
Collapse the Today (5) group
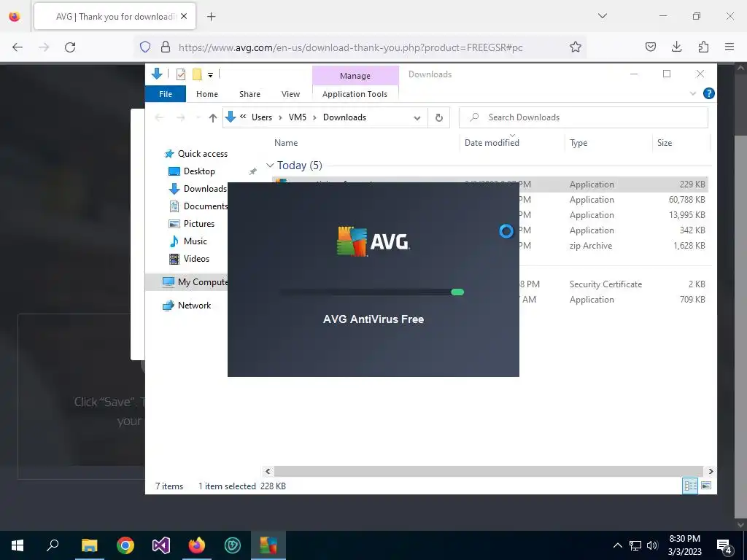tap(270, 166)
